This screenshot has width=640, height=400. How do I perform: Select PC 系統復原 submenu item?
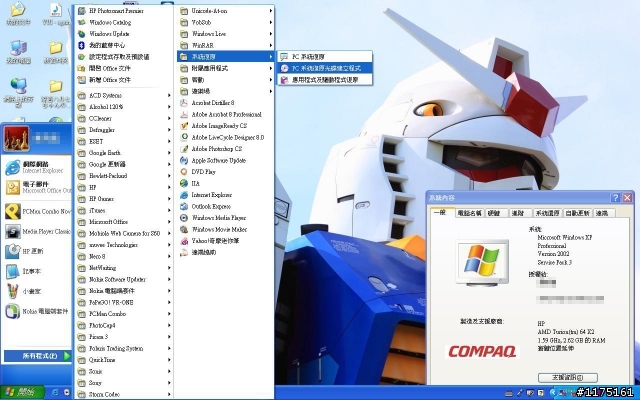click(325, 57)
